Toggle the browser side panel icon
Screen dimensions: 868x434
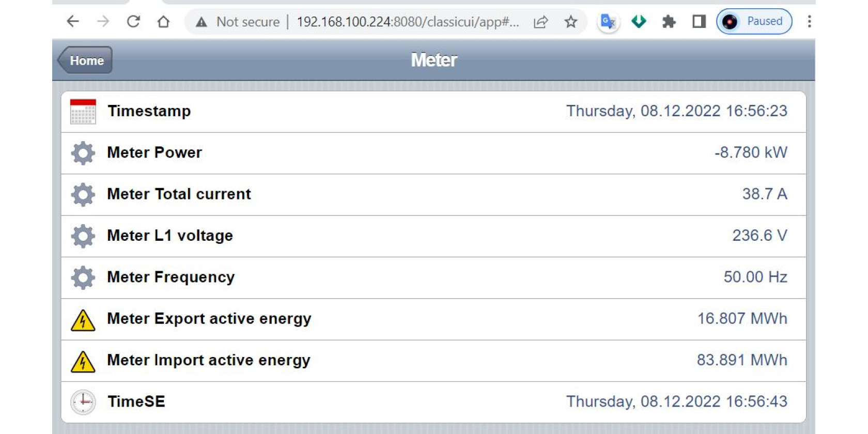699,22
